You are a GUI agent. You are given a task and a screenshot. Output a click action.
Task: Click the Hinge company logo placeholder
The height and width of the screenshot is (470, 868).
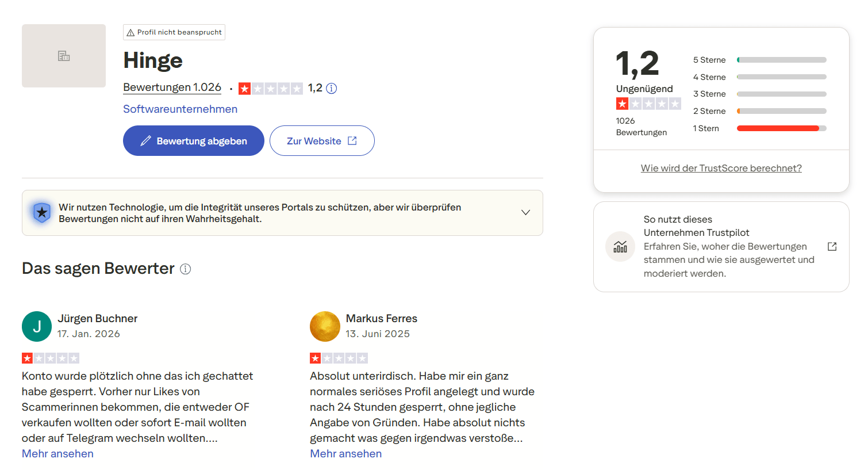pos(64,56)
